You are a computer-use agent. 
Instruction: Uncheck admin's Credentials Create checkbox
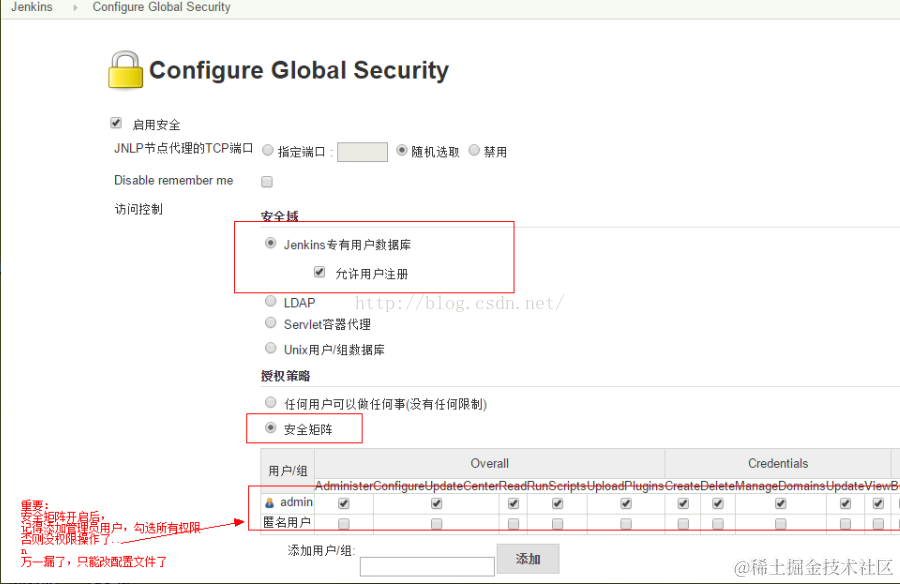pyautogui.click(x=683, y=504)
